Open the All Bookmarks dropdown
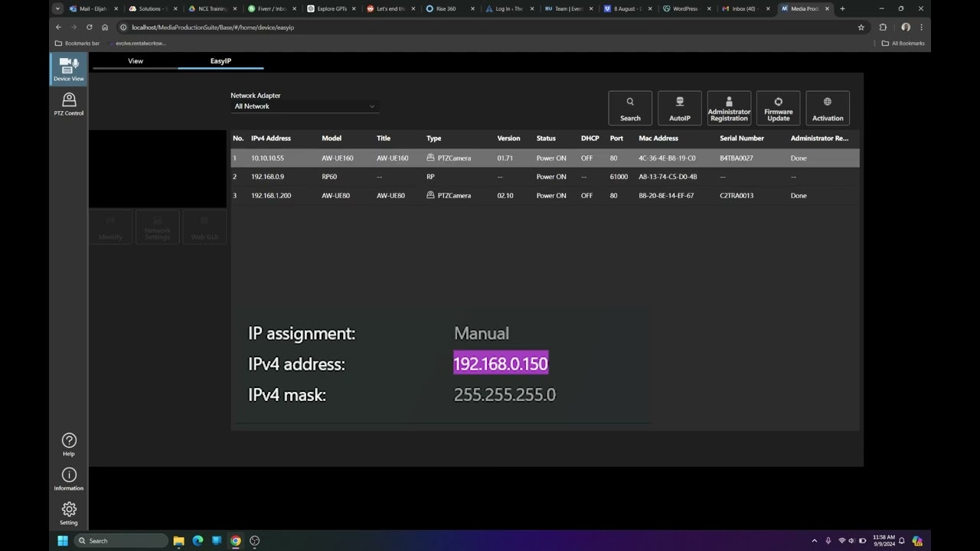This screenshot has height=551, width=980. pyautogui.click(x=903, y=43)
